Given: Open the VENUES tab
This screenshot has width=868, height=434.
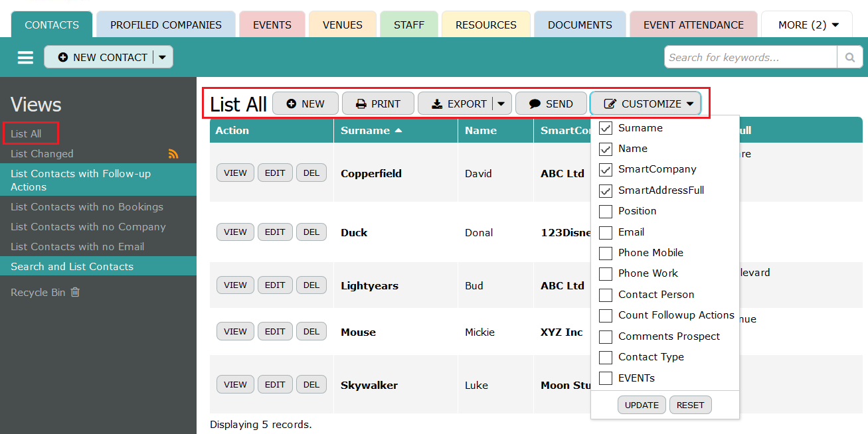Looking at the screenshot, I should (343, 25).
